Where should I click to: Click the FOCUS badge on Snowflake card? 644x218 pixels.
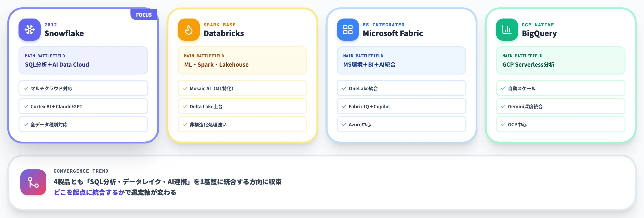[x=144, y=15]
